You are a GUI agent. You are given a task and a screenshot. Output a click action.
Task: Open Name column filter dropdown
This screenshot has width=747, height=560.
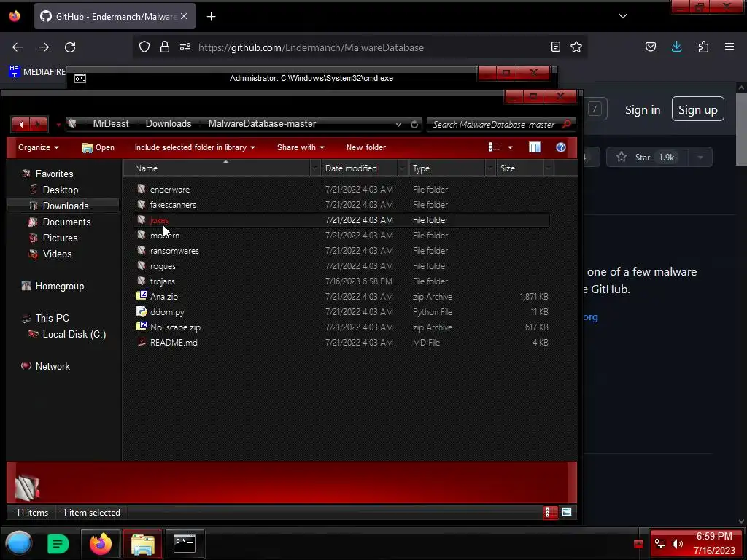tap(315, 168)
